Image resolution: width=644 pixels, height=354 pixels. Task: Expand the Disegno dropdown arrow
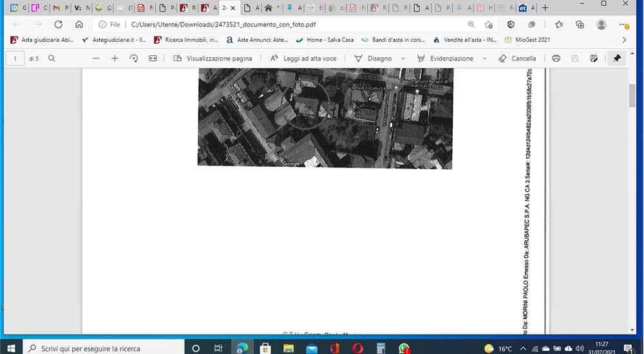[403, 59]
